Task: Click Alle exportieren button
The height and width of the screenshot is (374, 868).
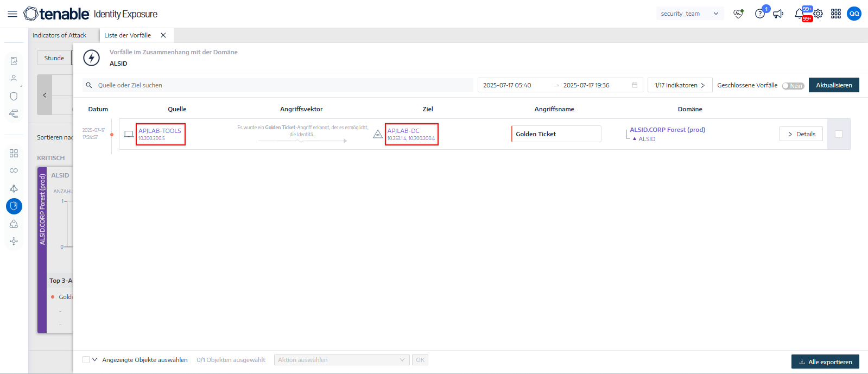Action: 825,362
